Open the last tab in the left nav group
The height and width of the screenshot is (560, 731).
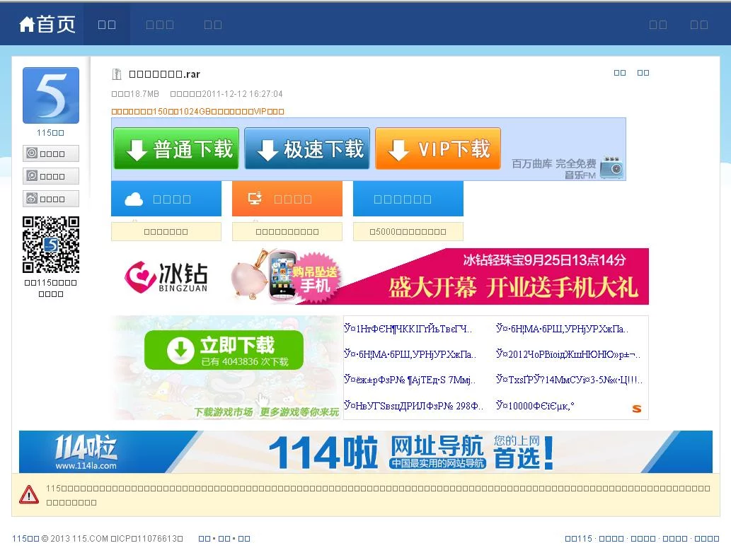pyautogui.click(x=213, y=25)
